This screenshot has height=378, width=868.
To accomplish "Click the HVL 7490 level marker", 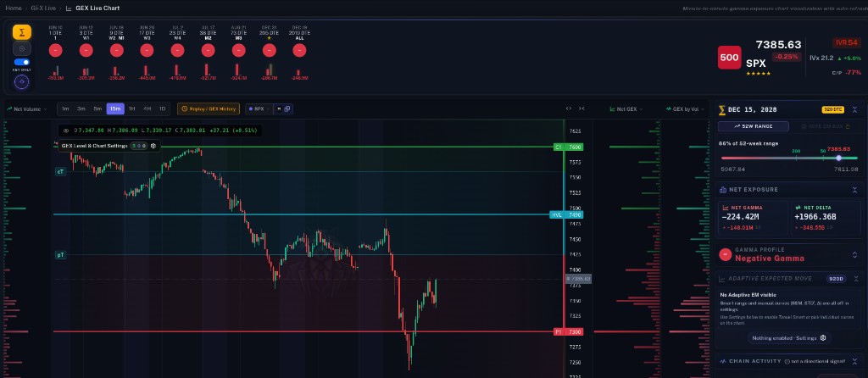I will point(565,214).
